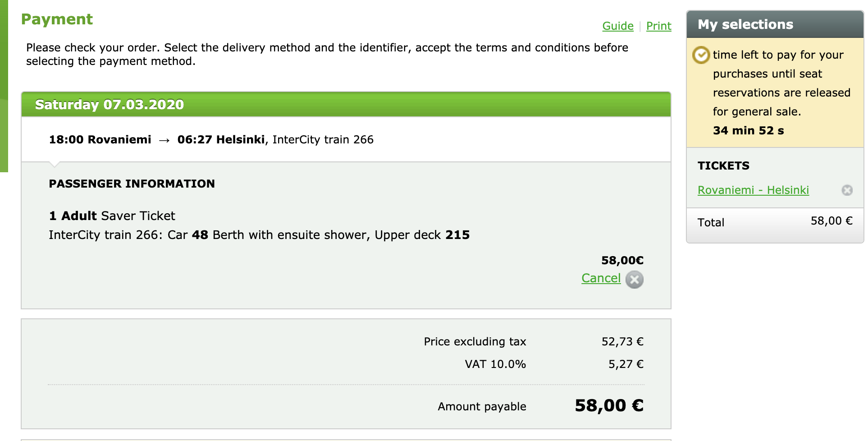Click the Saturday 07.03.2020 date header
Screen dimensions: 868x441
pos(110,105)
